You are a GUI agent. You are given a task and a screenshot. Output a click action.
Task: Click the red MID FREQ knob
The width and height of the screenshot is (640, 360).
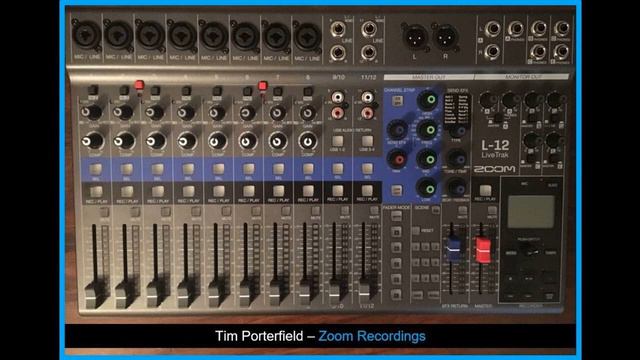(x=397, y=159)
